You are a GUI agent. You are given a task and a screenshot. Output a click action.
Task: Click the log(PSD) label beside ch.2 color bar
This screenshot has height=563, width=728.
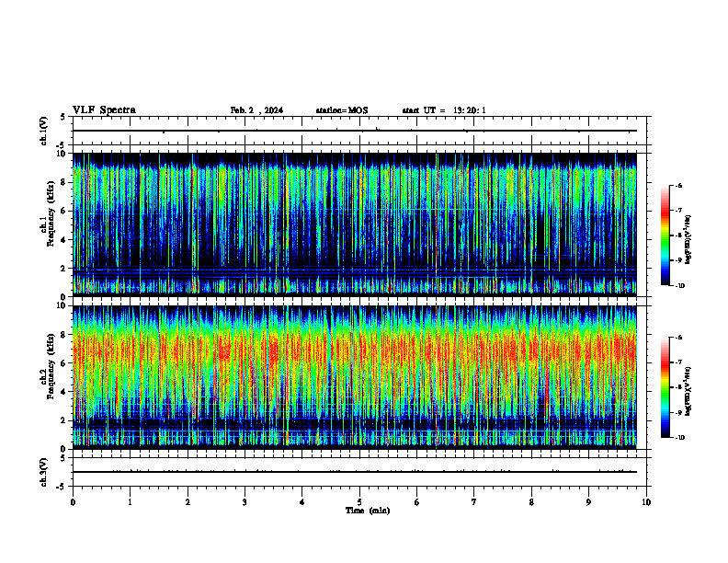click(x=688, y=392)
